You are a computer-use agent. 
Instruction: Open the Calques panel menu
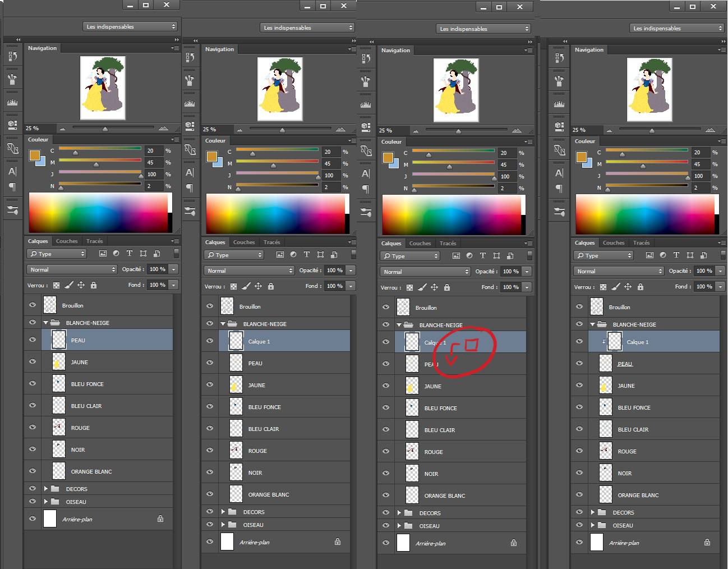[x=174, y=241]
